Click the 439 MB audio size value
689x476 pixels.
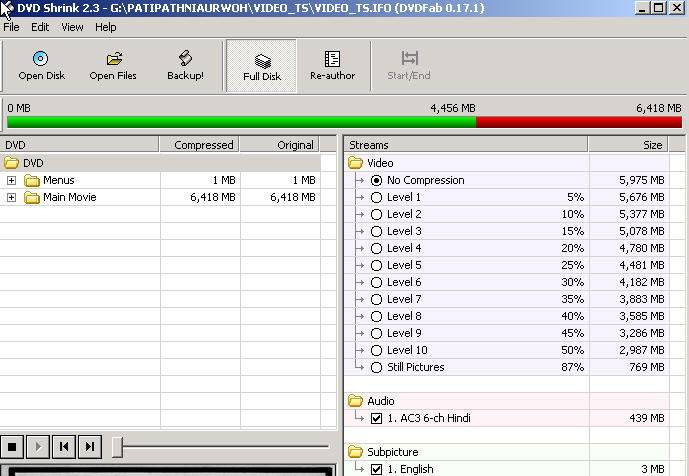click(x=646, y=418)
